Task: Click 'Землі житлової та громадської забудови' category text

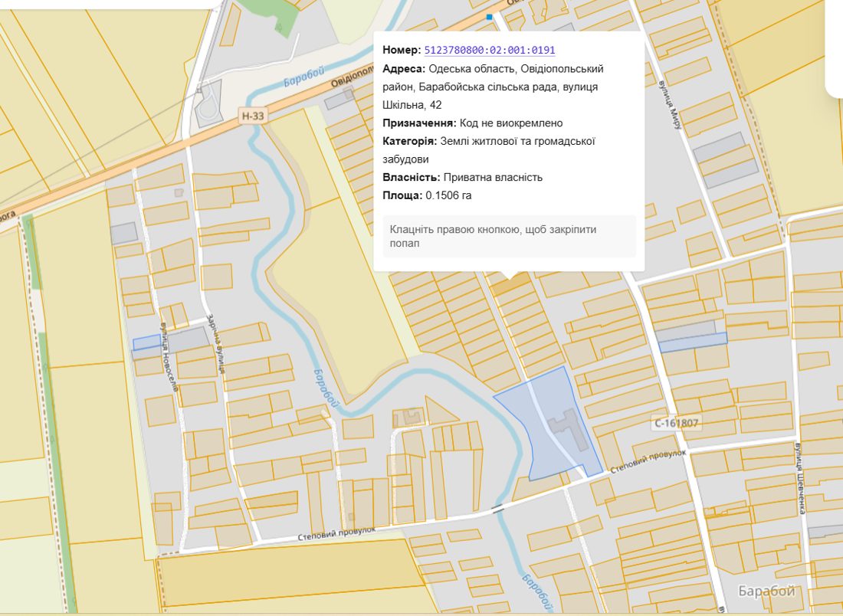Action: [489, 150]
